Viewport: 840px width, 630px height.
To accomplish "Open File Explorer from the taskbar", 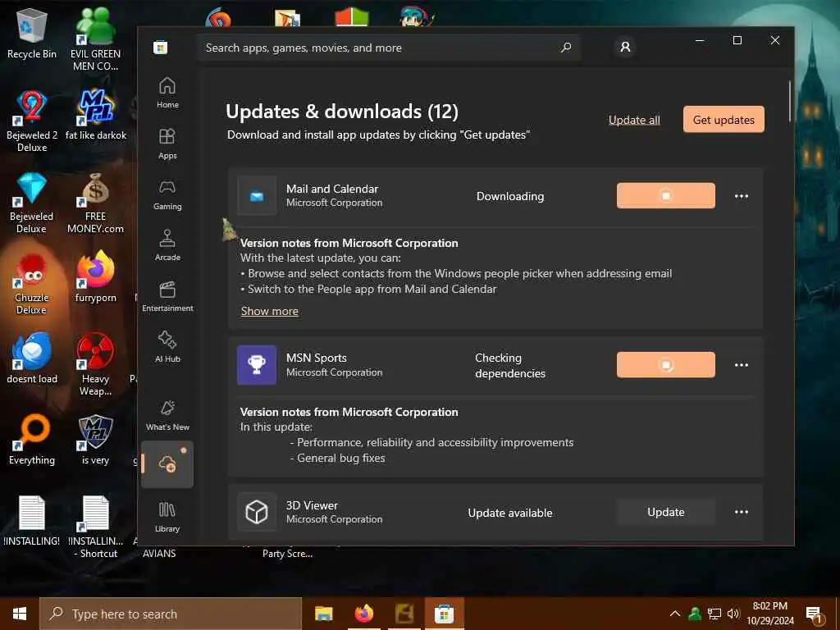I will (x=323, y=614).
